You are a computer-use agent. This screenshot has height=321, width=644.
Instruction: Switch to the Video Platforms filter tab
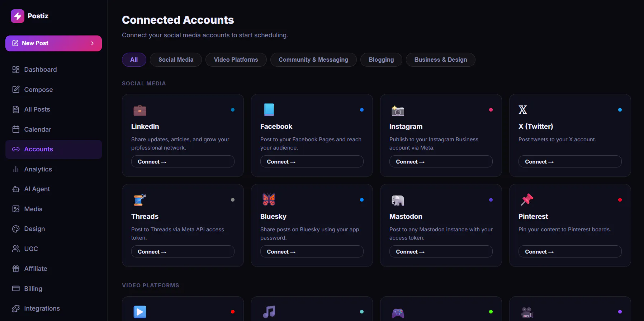click(x=236, y=60)
